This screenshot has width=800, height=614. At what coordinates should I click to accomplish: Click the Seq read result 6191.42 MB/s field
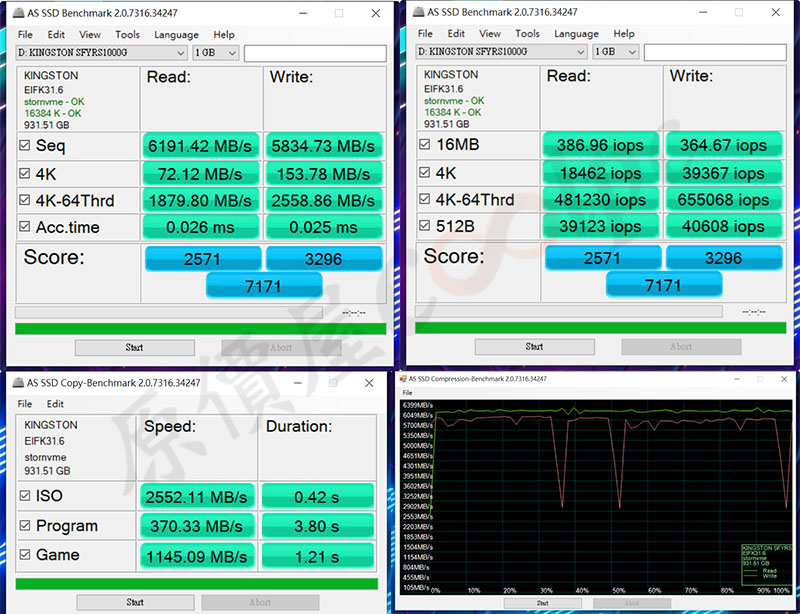point(202,145)
